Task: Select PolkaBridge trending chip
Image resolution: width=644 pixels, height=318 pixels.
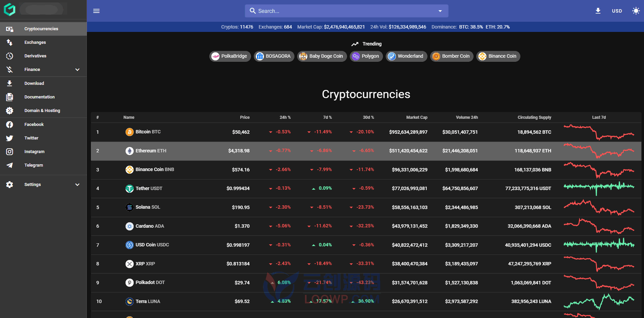Action: [230, 56]
